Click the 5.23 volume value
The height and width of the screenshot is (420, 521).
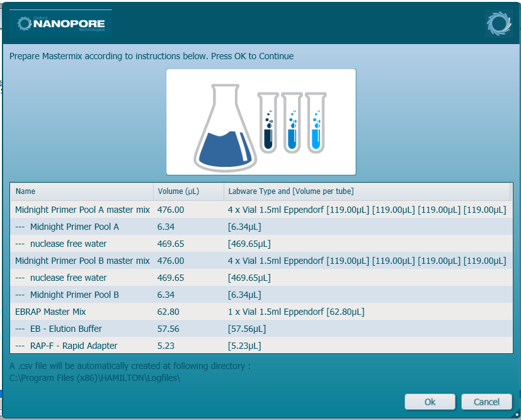click(x=166, y=346)
